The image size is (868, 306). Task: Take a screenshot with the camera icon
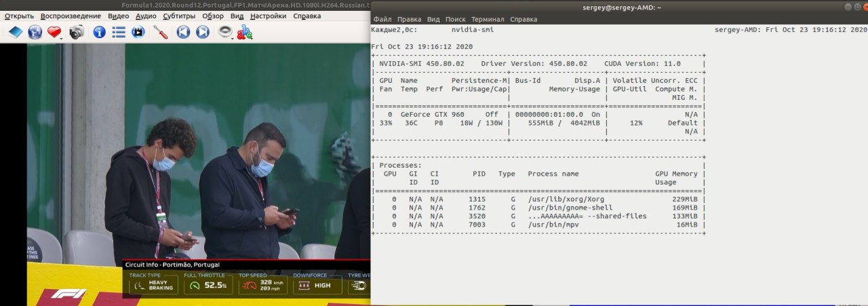76,32
